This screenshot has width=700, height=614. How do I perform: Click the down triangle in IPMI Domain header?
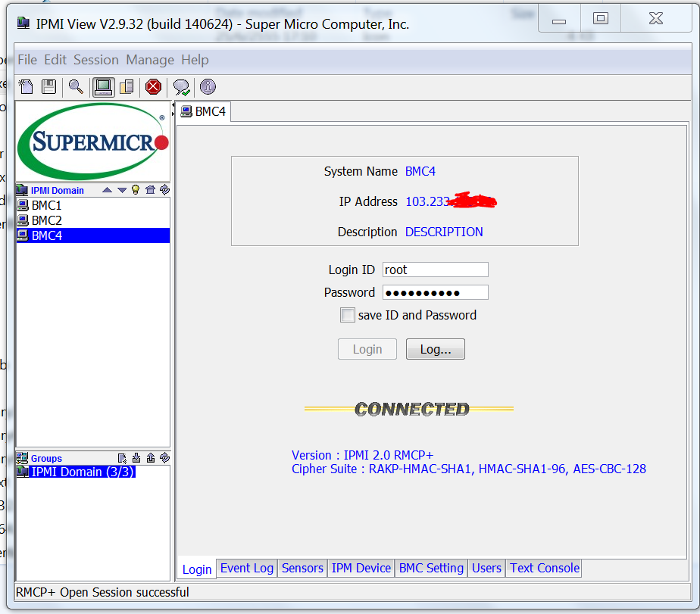coord(122,190)
